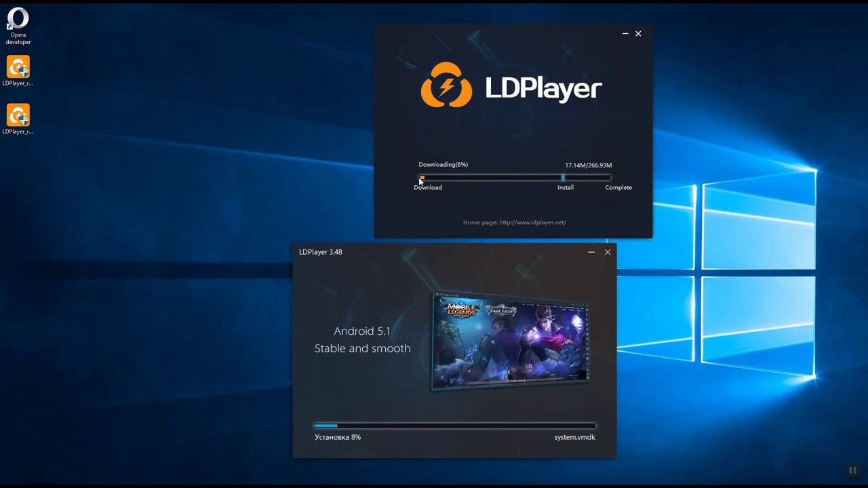Screen dimensions: 868x488
Task: Minimize the LDPlayer 3.48 installer window
Action: (591, 252)
